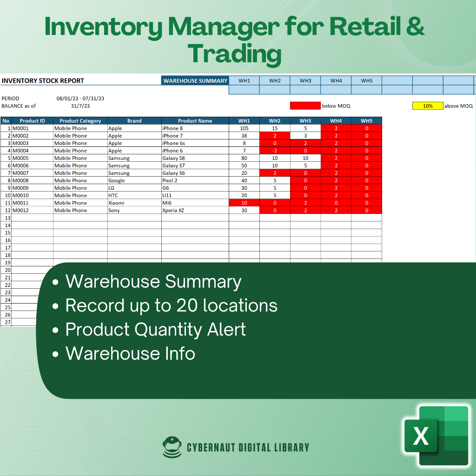The width and height of the screenshot is (476, 476).
Task: Click the Product Category column header
Action: point(80,121)
